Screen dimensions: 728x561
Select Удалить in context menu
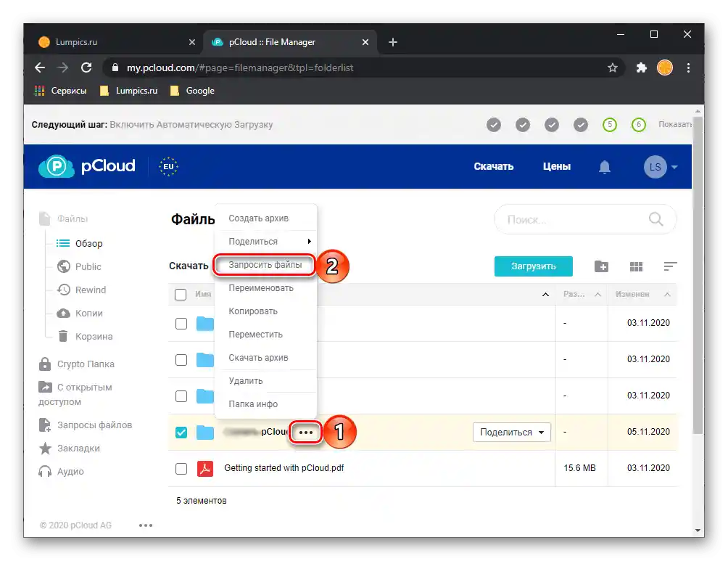[265, 381]
